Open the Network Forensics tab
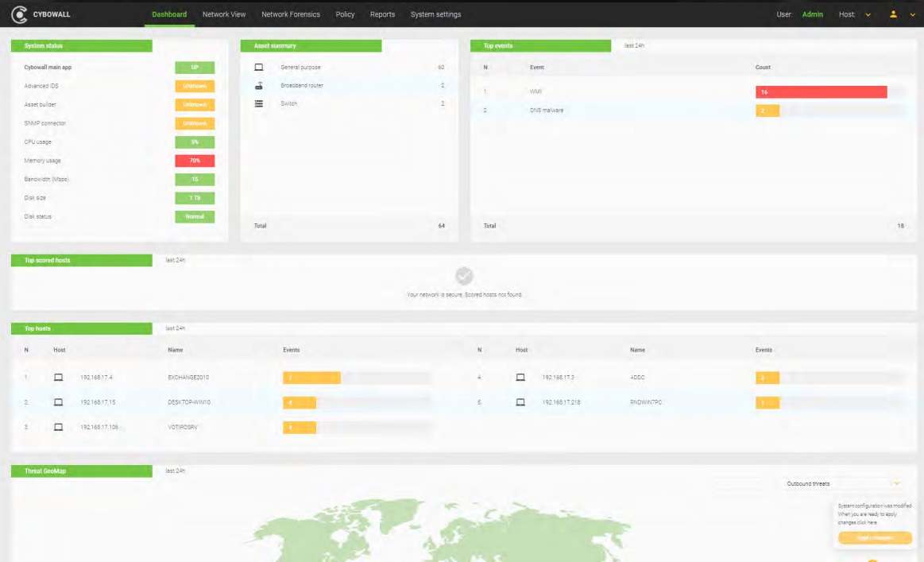The width and height of the screenshot is (924, 562). [291, 14]
